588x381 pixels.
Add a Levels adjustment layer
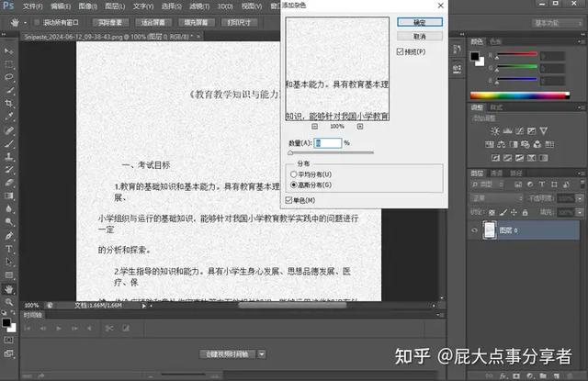pos(507,130)
